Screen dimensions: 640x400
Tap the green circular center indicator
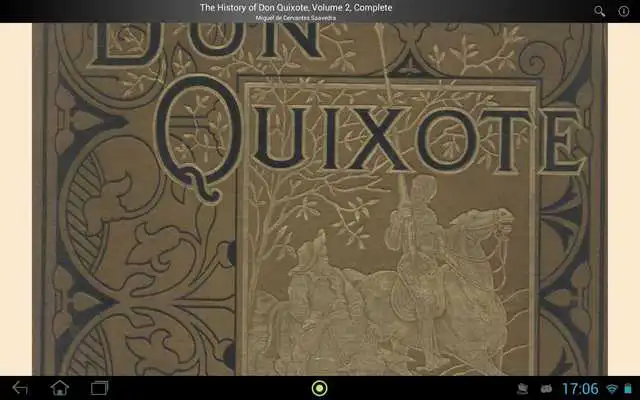(320, 388)
